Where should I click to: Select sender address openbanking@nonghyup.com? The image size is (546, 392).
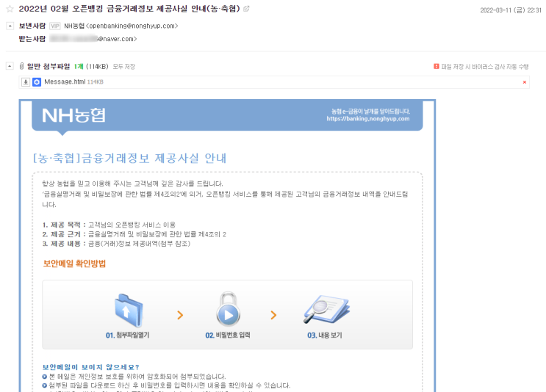pyautogui.click(x=132, y=26)
